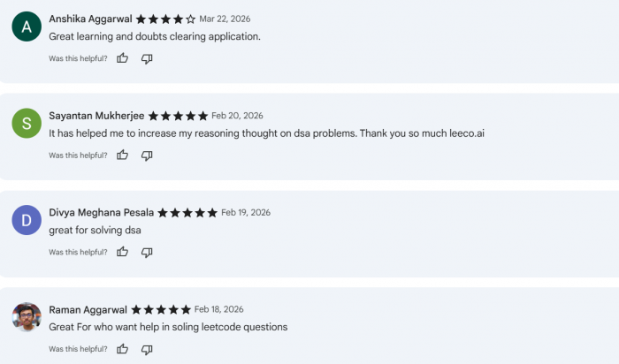This screenshot has width=619, height=364.
Task: Click Anshika Aggarwal's green avatar
Action: [x=27, y=27]
